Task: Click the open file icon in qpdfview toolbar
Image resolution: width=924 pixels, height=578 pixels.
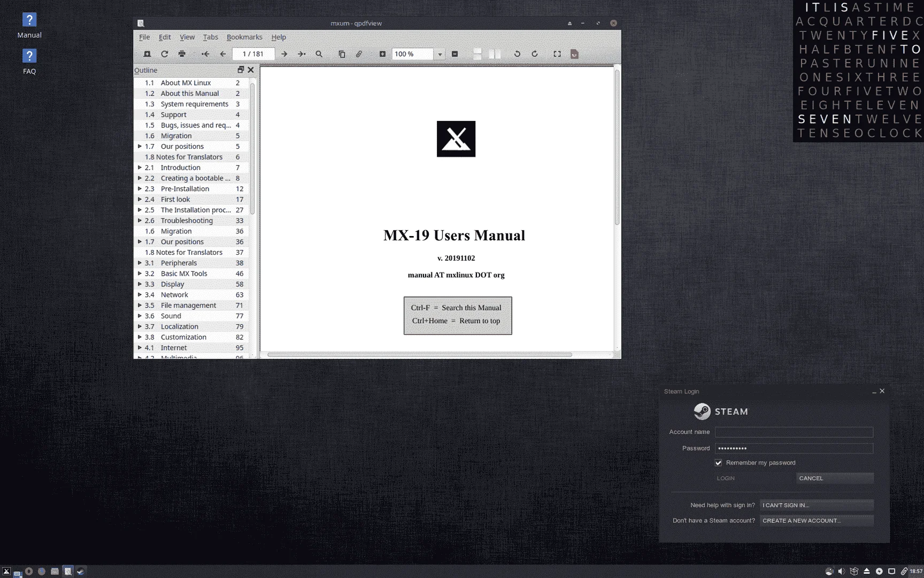Action: point(147,54)
